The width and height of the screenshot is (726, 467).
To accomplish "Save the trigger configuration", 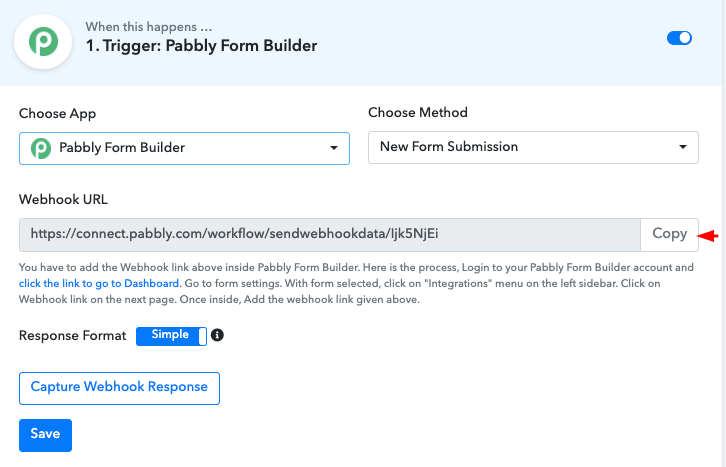I will click(45, 435).
